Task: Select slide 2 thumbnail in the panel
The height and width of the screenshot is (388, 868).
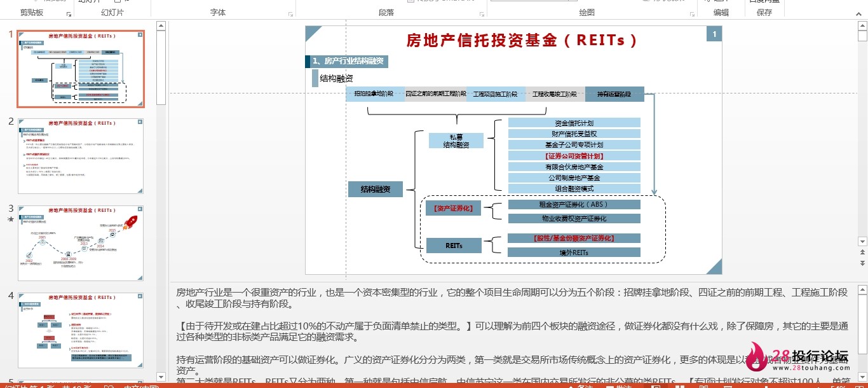Action: tap(81, 156)
